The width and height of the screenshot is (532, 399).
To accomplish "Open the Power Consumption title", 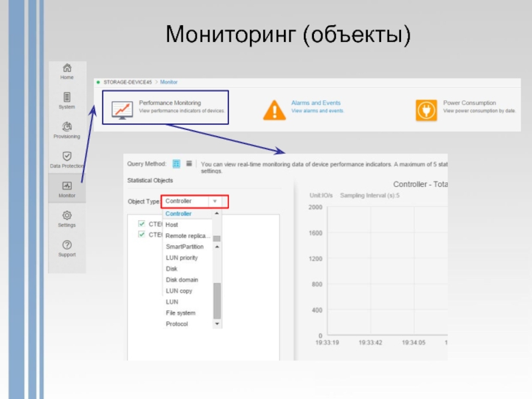I will click(469, 103).
